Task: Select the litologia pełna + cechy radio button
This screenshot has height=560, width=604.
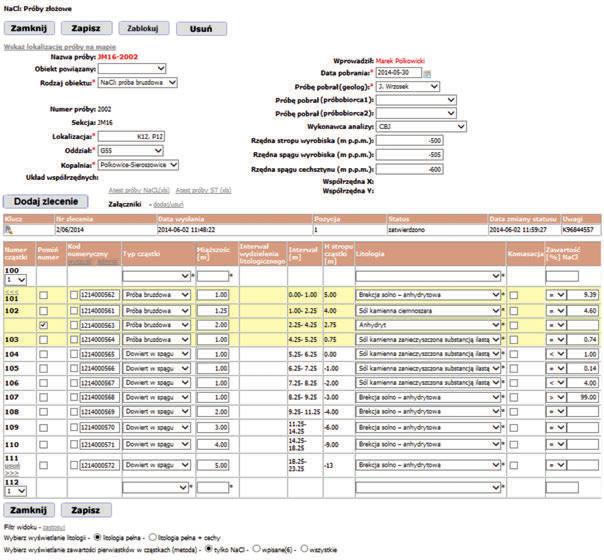Action: point(153,537)
